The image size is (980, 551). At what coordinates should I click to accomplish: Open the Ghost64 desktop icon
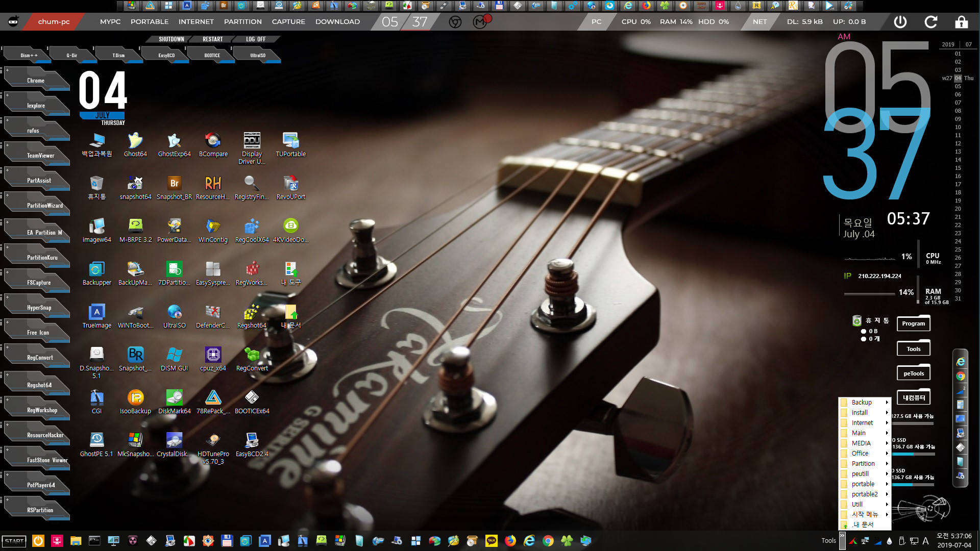(x=135, y=145)
